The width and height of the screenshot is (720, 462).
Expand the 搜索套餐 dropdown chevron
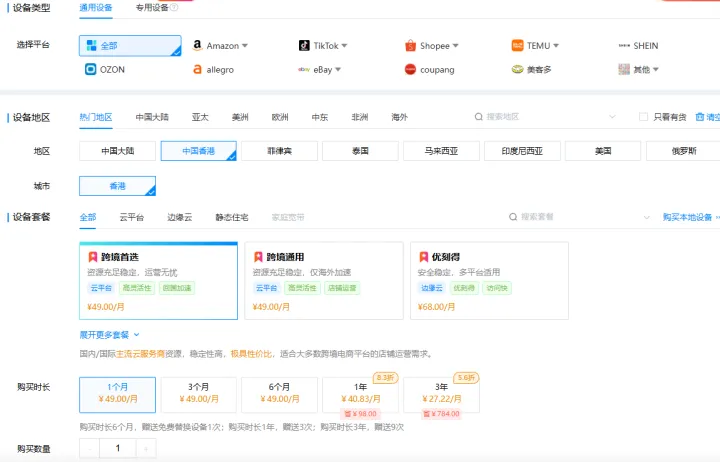647,217
